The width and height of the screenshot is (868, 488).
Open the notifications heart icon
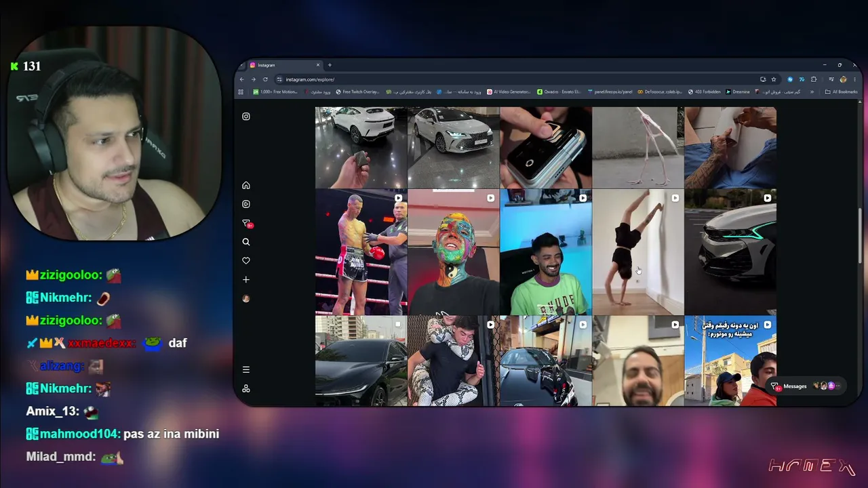(246, 261)
